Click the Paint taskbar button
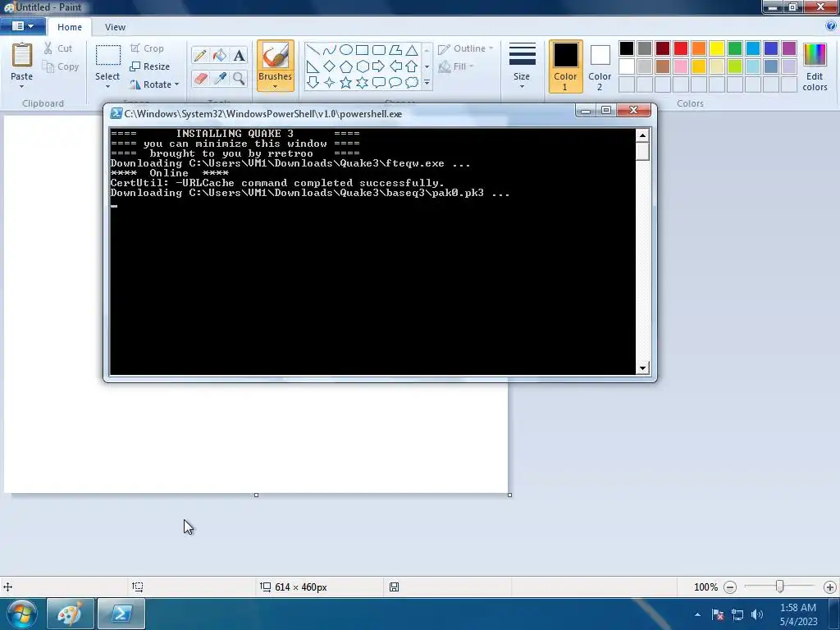Screen dimensions: 840x630 [71, 614]
